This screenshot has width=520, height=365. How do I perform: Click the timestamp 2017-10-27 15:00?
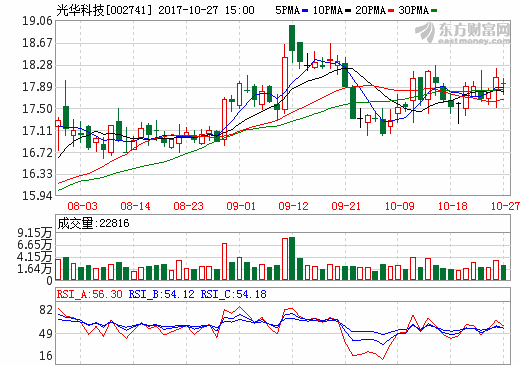[206, 10]
